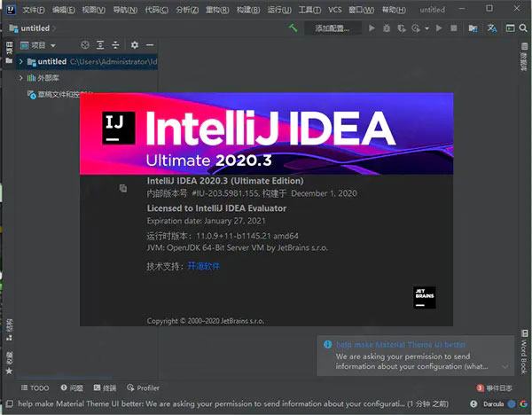Expand the 外部库 tree node
532x415 pixels.
(20, 78)
